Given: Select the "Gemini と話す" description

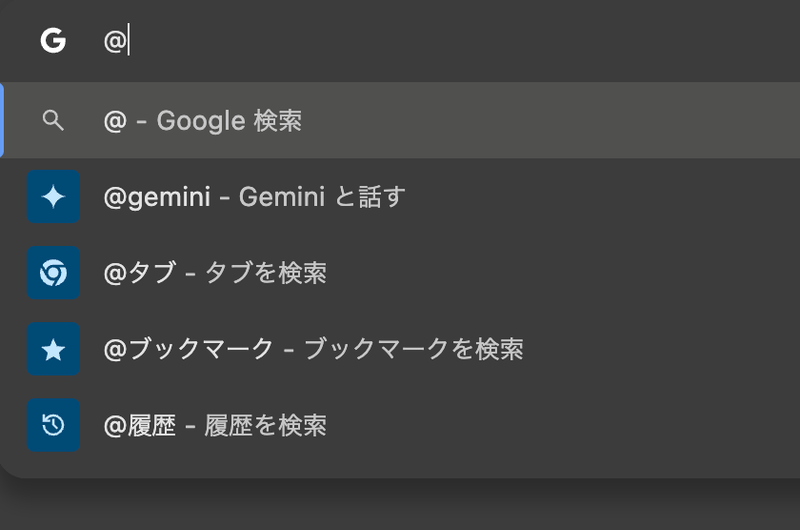Looking at the screenshot, I should click(x=321, y=197).
